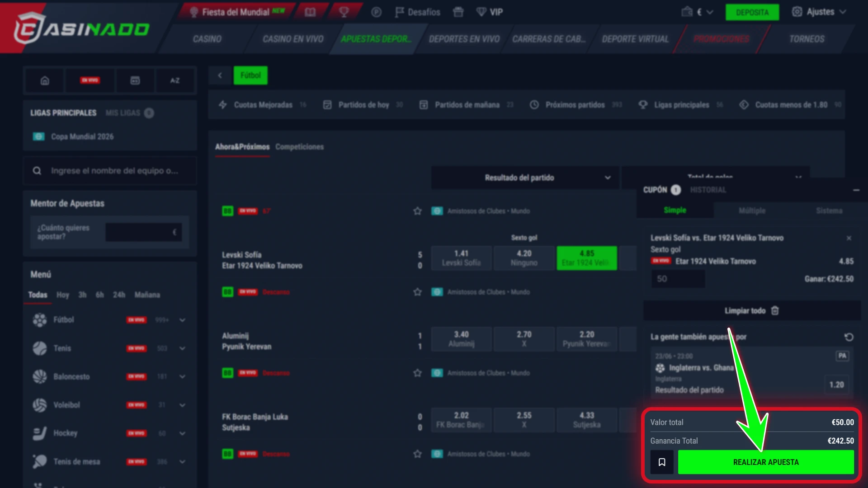Click the team name search field
Screen dimensions: 868x488
[x=110, y=171]
